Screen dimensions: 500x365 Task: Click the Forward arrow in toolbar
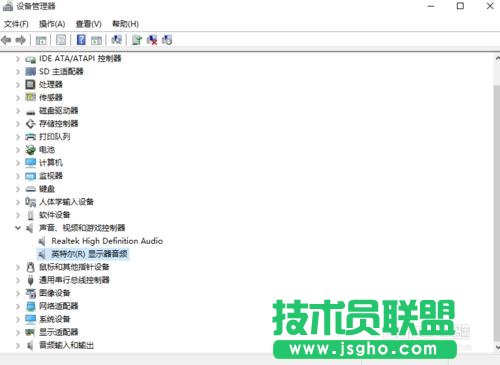click(21, 40)
